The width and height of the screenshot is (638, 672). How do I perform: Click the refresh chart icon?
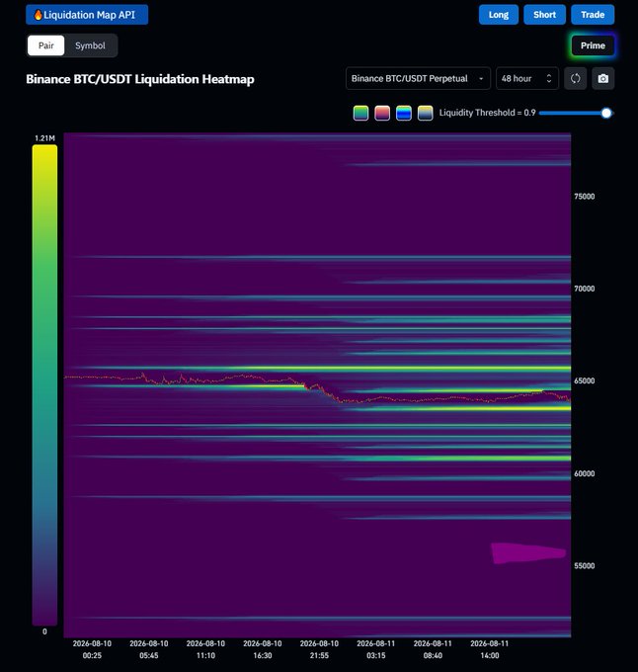click(x=575, y=78)
